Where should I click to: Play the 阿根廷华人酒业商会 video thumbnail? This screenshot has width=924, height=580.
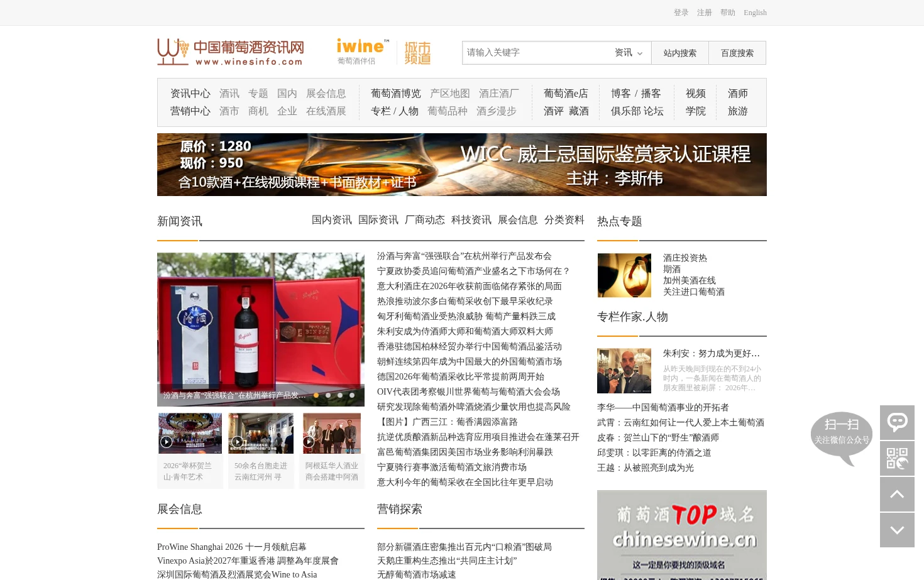(332, 433)
